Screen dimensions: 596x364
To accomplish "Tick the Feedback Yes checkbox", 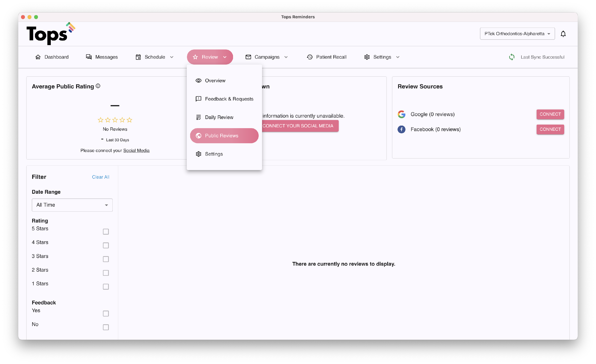I will (x=106, y=314).
